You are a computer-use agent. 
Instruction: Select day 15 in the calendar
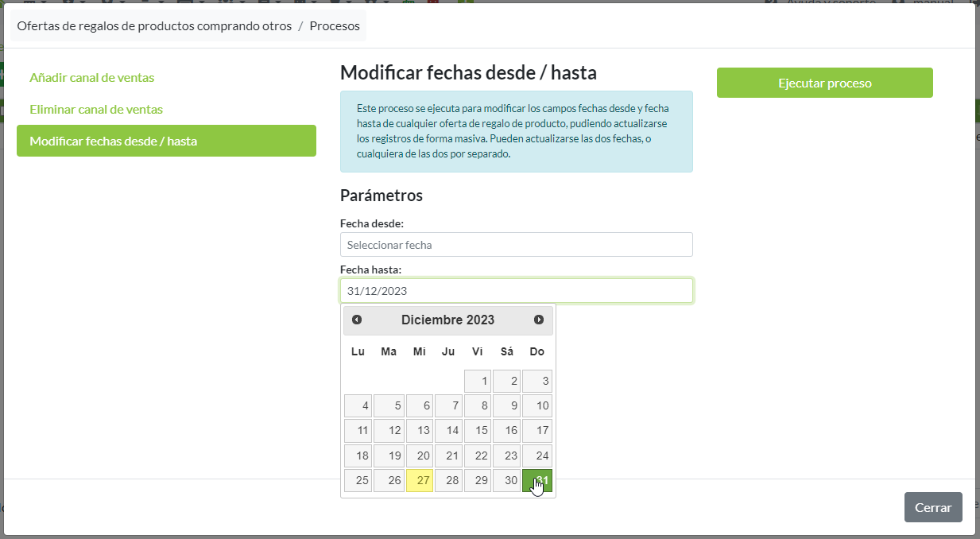(x=478, y=430)
